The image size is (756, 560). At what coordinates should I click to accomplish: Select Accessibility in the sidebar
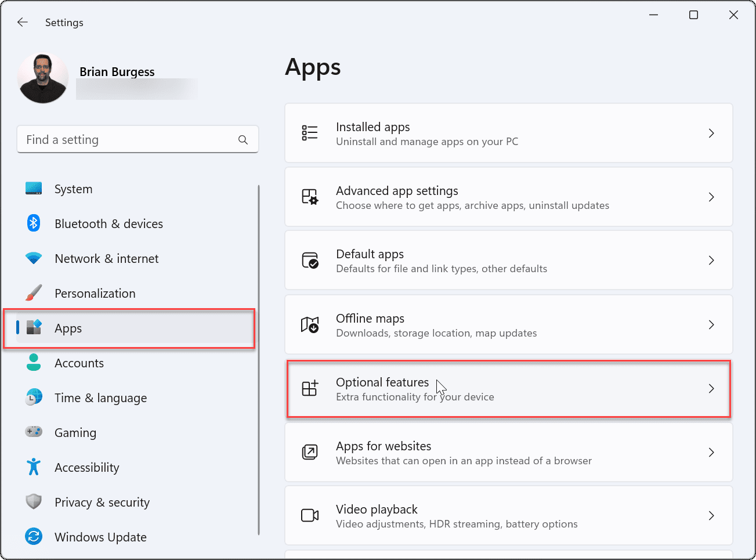86,467
